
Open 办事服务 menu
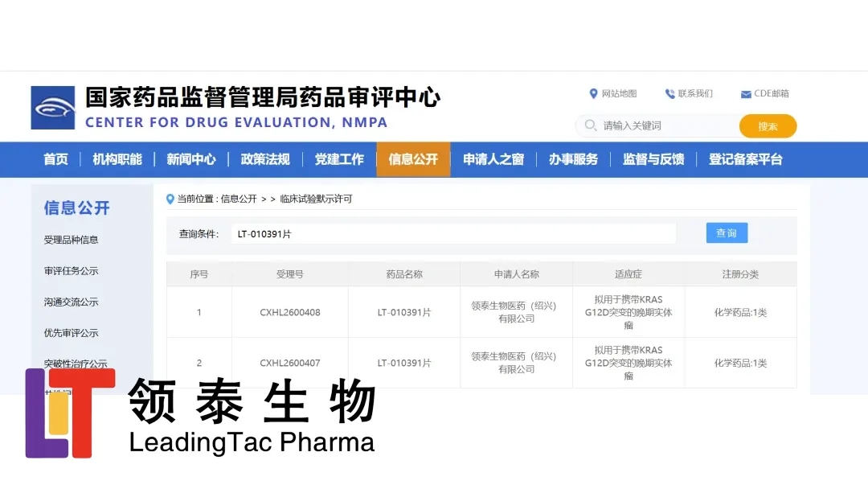pos(574,159)
